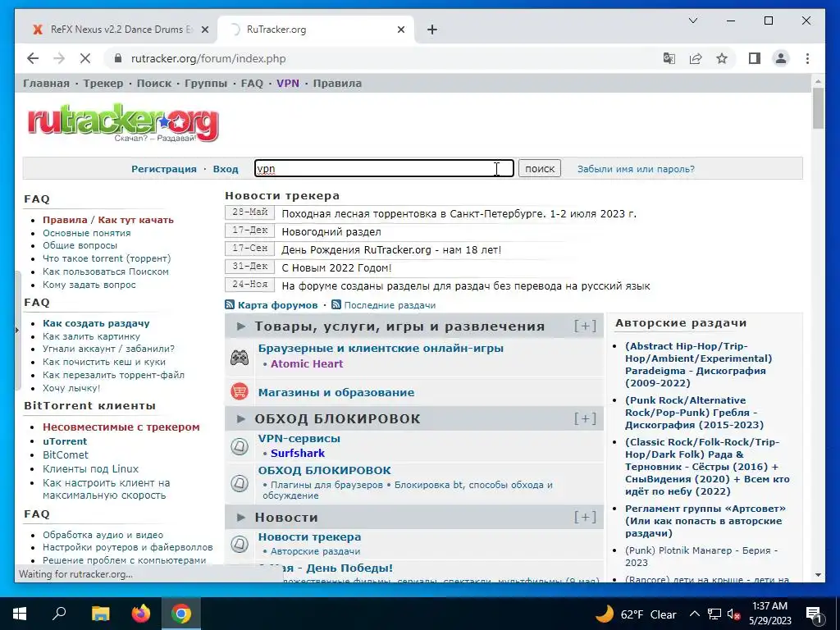Open the tab search chevron
The height and width of the screenshot is (630, 840).
(692, 21)
